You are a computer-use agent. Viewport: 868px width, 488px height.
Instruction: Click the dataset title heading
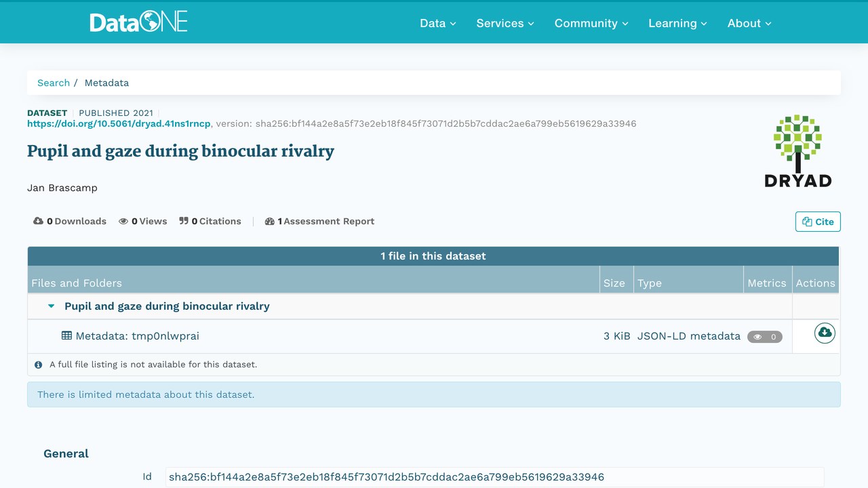180,150
